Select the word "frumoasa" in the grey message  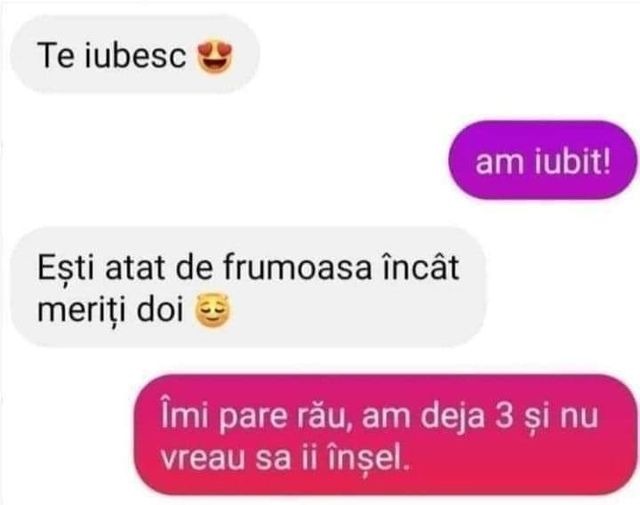(x=298, y=267)
